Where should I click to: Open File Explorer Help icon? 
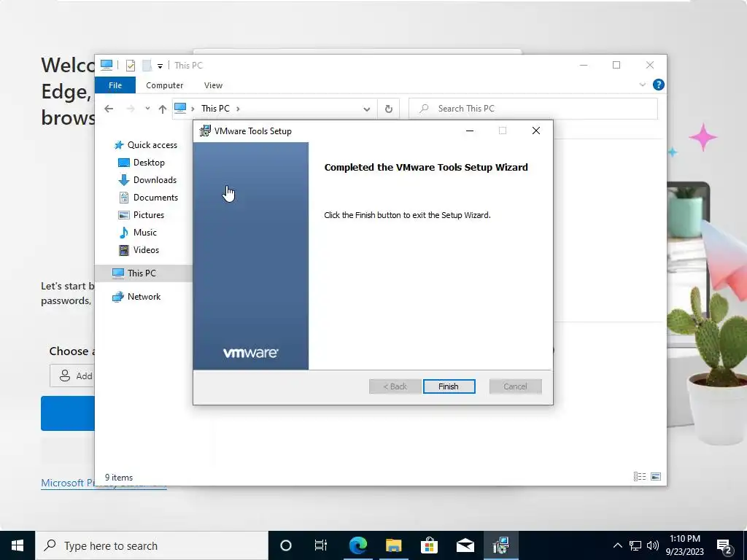pos(659,85)
